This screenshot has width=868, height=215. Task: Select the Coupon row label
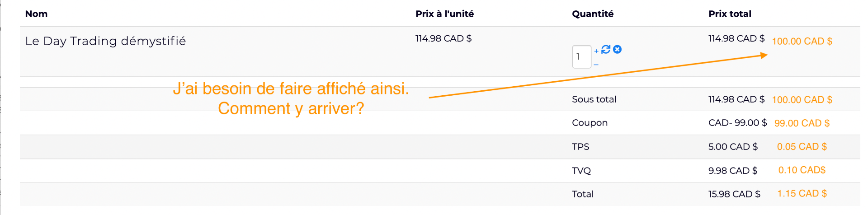pyautogui.click(x=590, y=123)
